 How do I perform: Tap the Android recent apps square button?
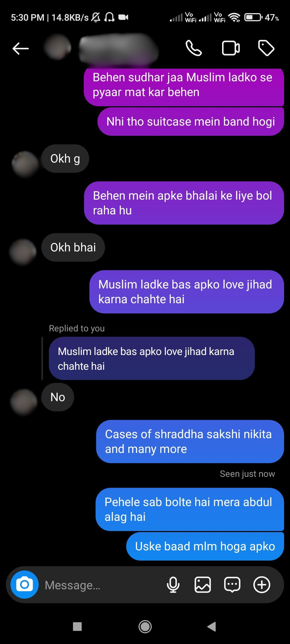77,627
